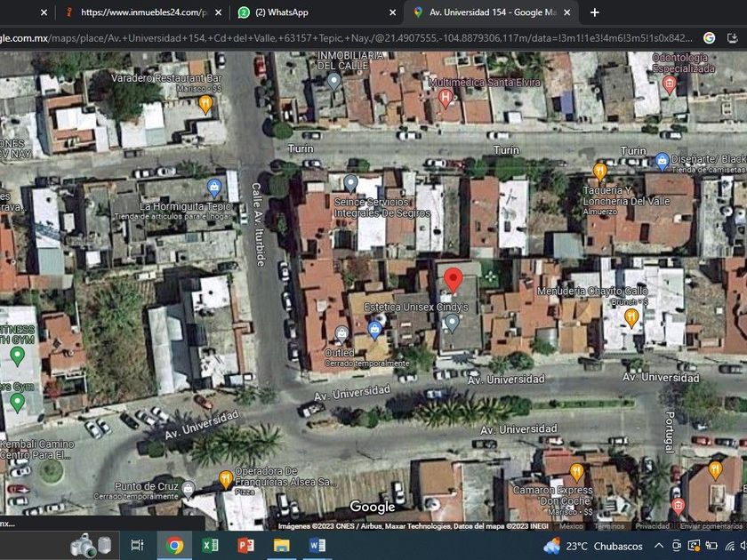Open Word from the taskbar
Image resolution: width=747 pixels, height=560 pixels.
click(317, 545)
